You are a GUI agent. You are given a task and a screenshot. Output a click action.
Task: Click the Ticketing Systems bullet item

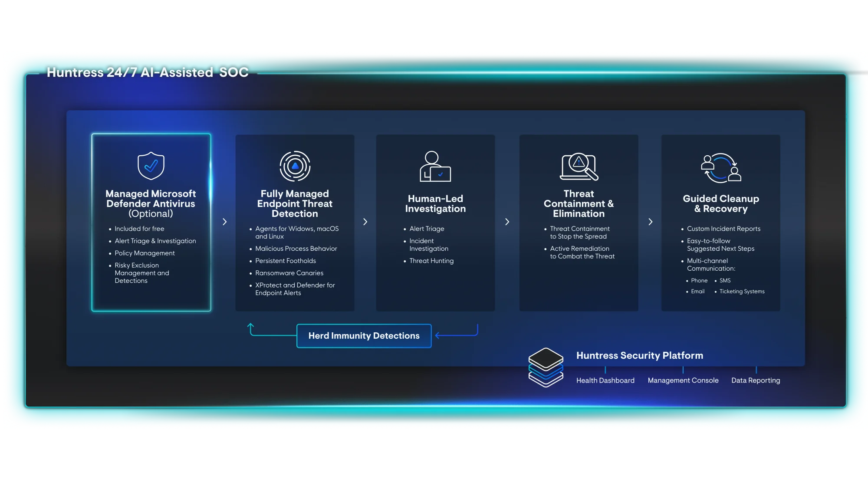tap(742, 291)
